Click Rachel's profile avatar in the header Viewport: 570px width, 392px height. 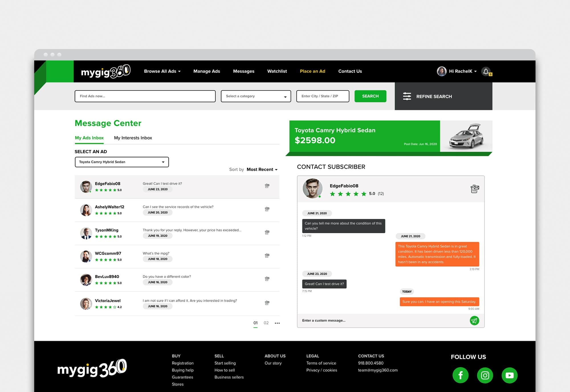coord(441,71)
